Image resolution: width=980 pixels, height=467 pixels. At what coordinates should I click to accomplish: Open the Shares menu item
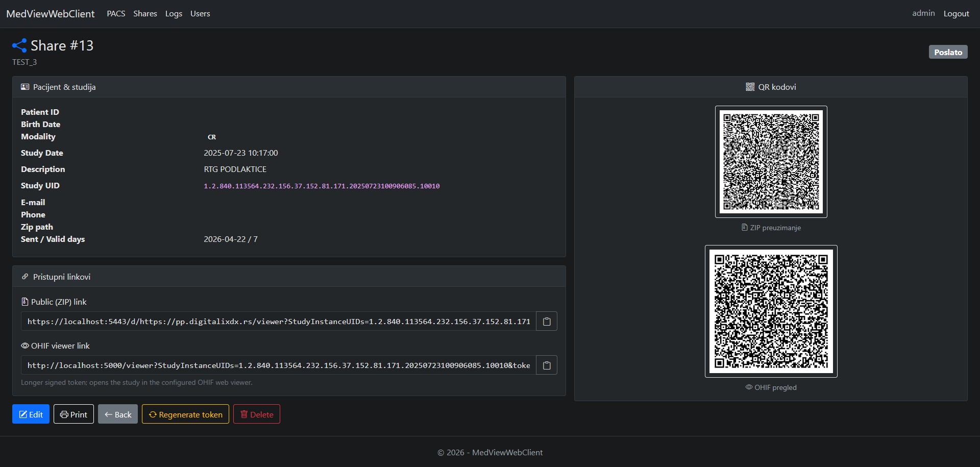tap(145, 14)
